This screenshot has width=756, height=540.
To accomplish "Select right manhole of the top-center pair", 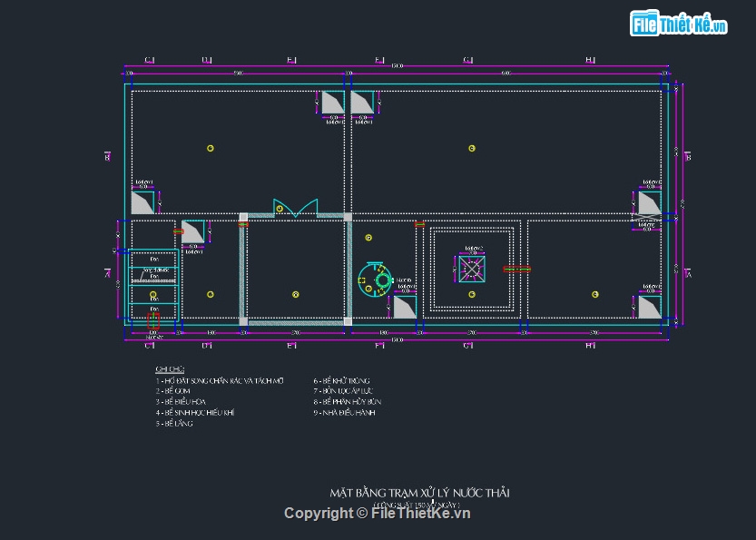I will click(x=362, y=103).
